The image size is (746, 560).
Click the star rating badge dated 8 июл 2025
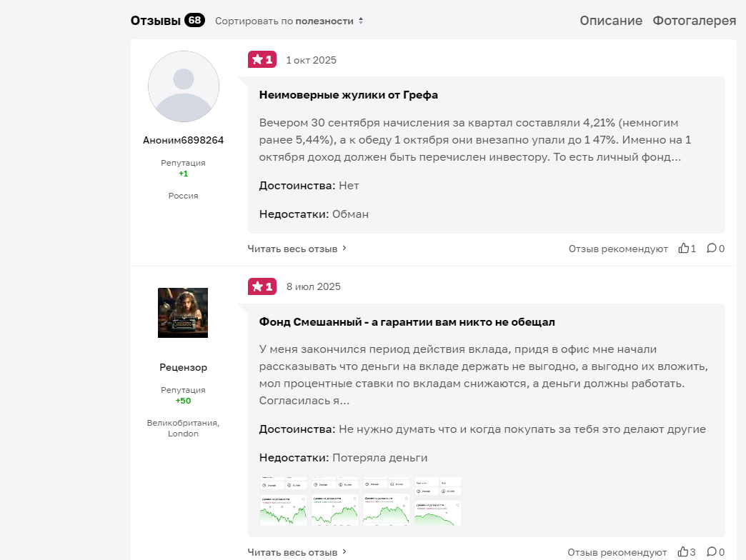(262, 286)
